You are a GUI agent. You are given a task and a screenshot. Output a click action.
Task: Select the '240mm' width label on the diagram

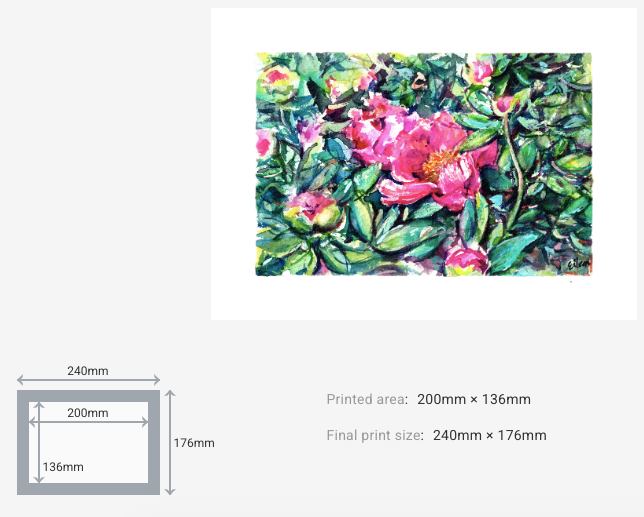tap(88, 371)
